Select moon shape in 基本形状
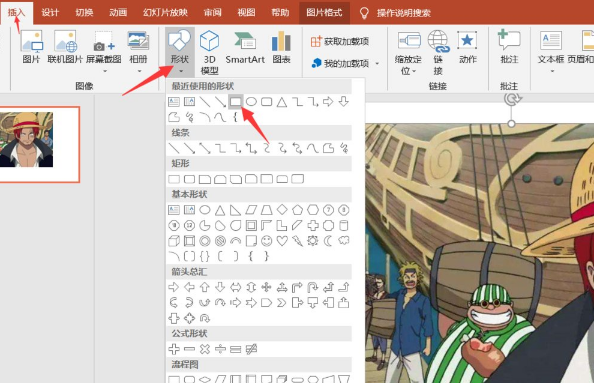The image size is (594, 383). [328, 241]
